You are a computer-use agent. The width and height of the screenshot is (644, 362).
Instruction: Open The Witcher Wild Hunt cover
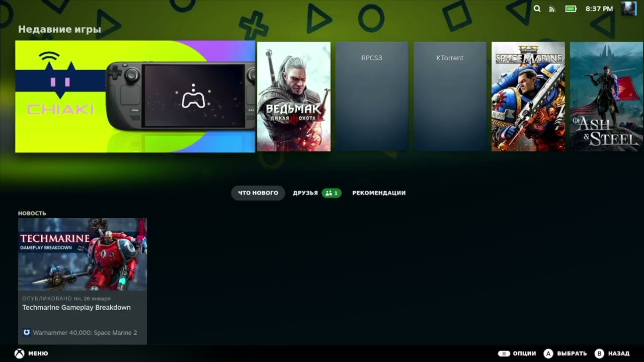pos(294,97)
